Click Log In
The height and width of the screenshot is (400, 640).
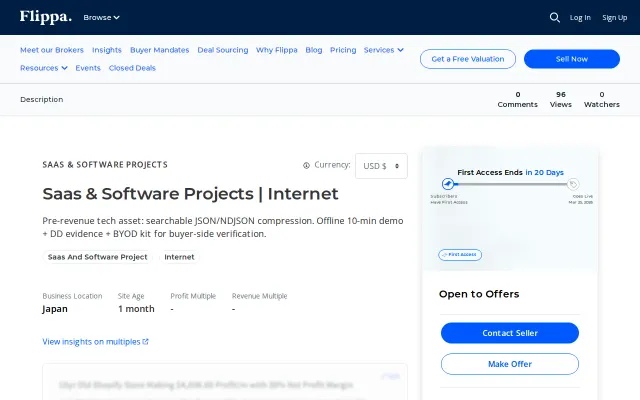pyautogui.click(x=580, y=18)
